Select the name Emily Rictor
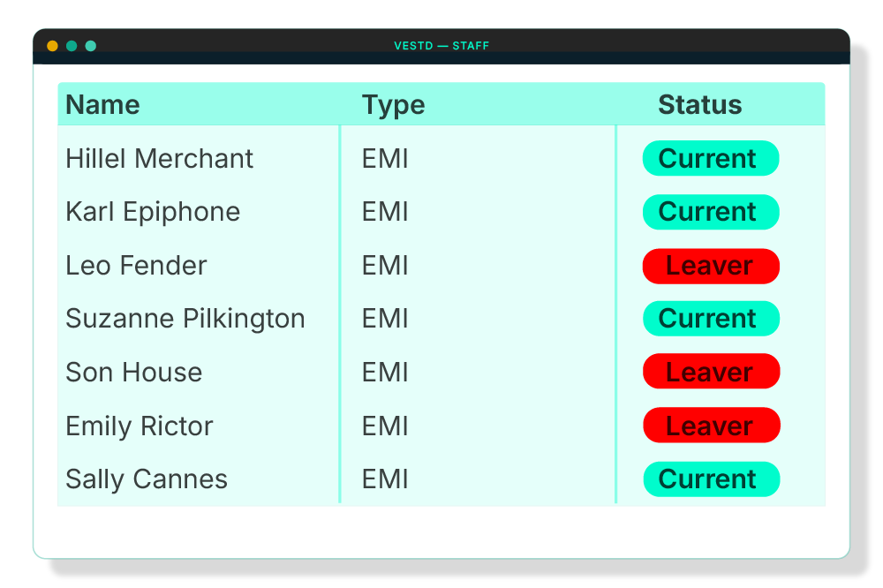This screenshot has width=883, height=588. (140, 426)
